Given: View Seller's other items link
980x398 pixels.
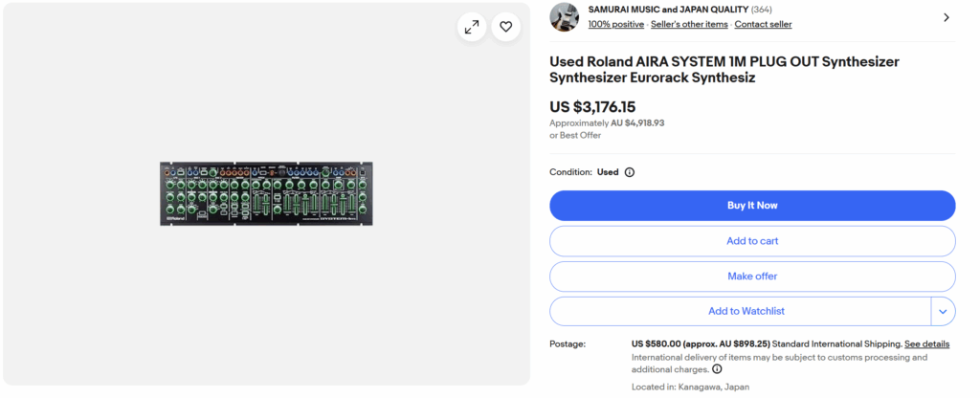Looking at the screenshot, I should coord(689,24).
